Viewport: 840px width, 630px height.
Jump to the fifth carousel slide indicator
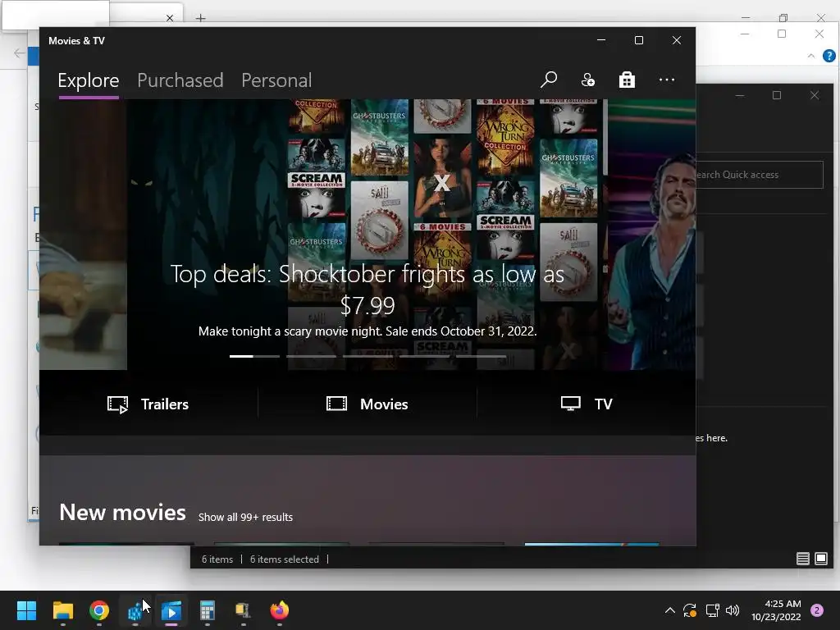pos(481,356)
